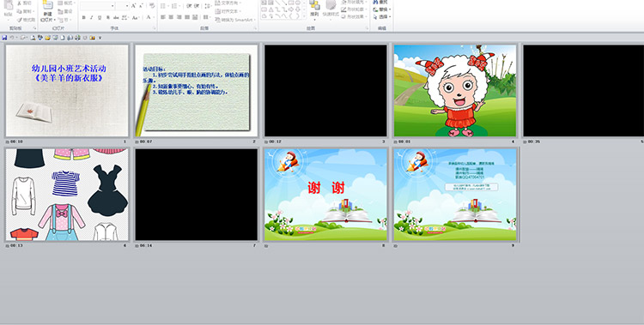The image size is (644, 325).
Task: Select the clothes collage slide thumbnail
Action: tap(67, 195)
